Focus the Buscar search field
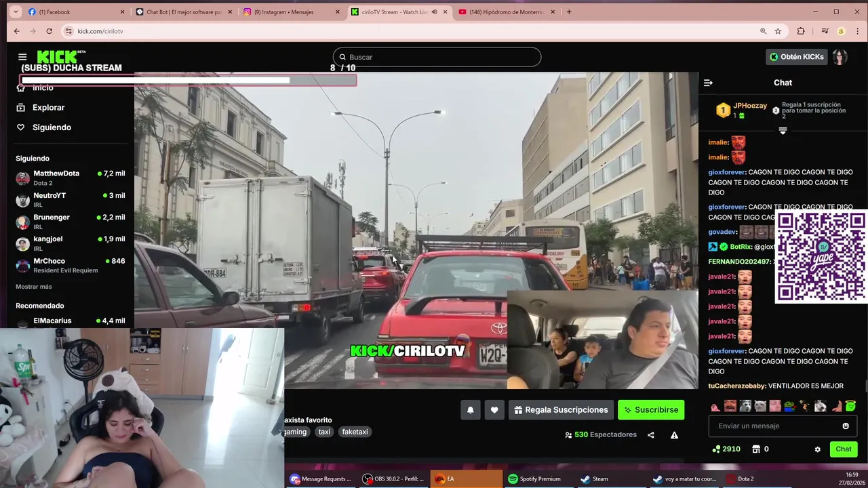 coord(437,57)
